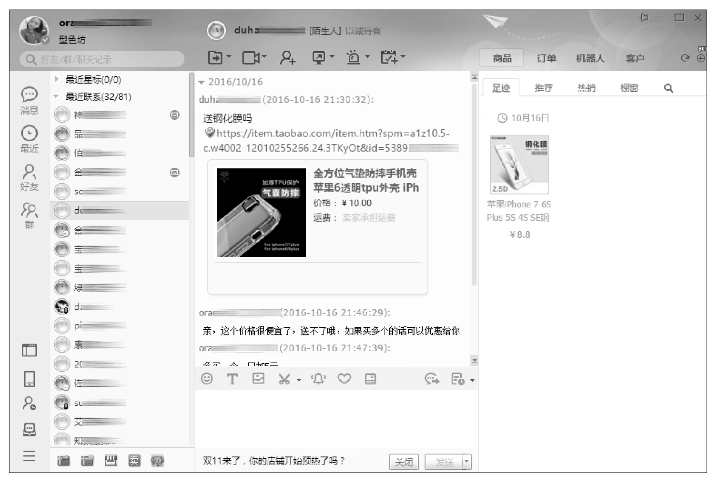Send a window shake with the bell icon
The width and height of the screenshot is (718, 486).
(x=318, y=379)
